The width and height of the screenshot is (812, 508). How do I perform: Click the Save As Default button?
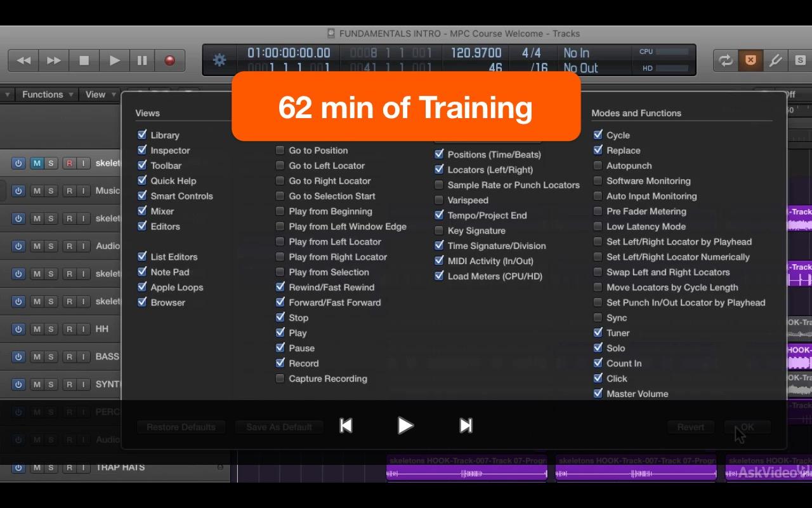click(279, 427)
